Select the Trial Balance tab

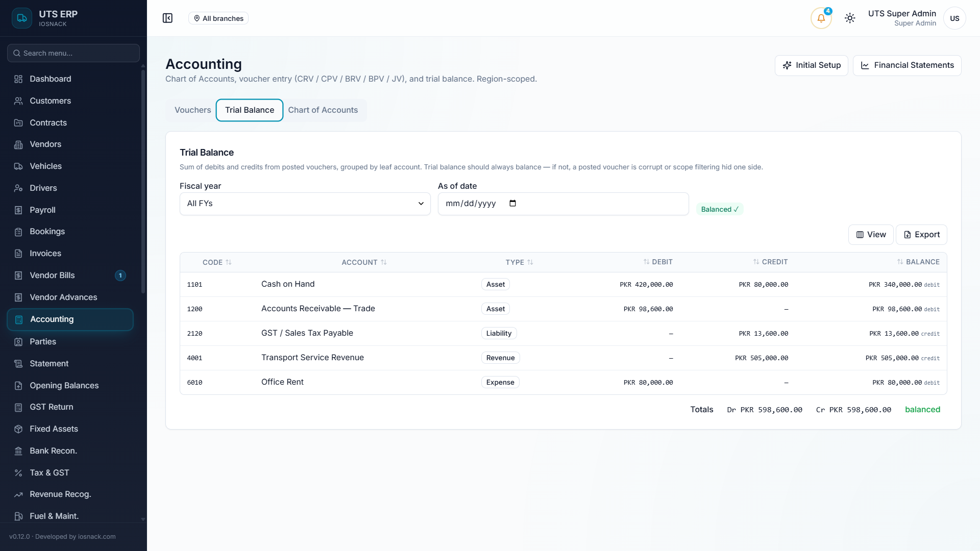(x=250, y=110)
